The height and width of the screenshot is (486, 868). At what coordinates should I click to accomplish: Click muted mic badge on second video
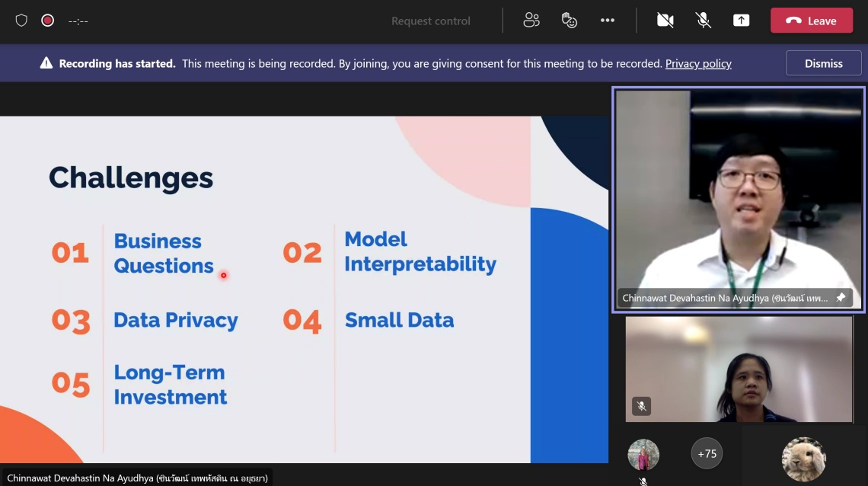(x=641, y=406)
